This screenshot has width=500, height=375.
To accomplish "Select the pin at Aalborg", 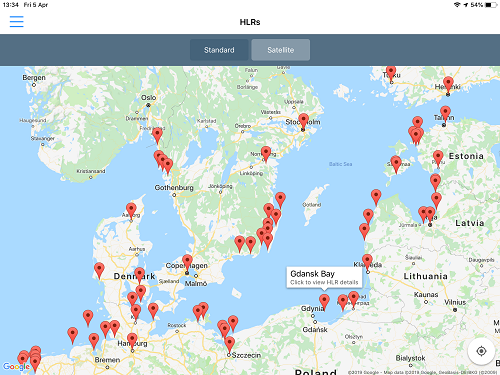I will point(131,211).
